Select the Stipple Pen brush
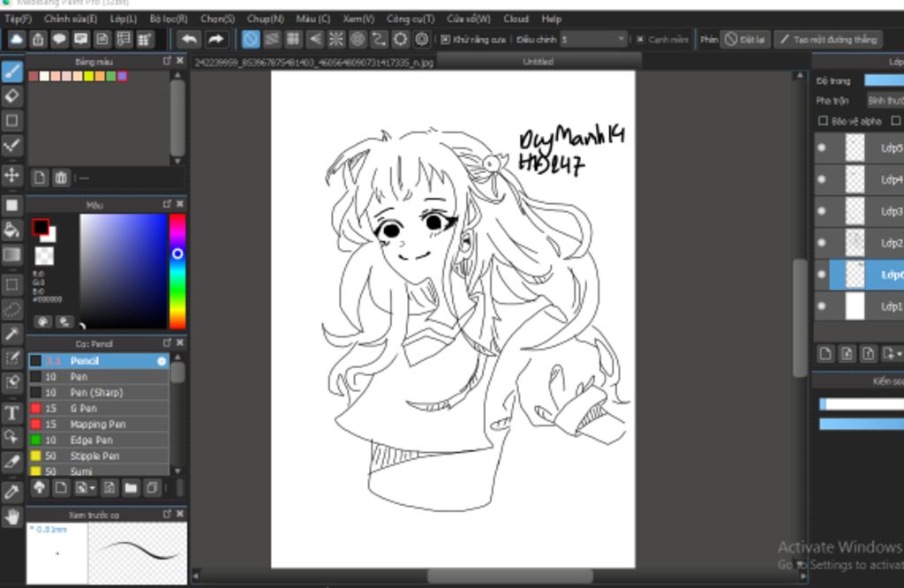Image resolution: width=904 pixels, height=588 pixels. pos(99,456)
